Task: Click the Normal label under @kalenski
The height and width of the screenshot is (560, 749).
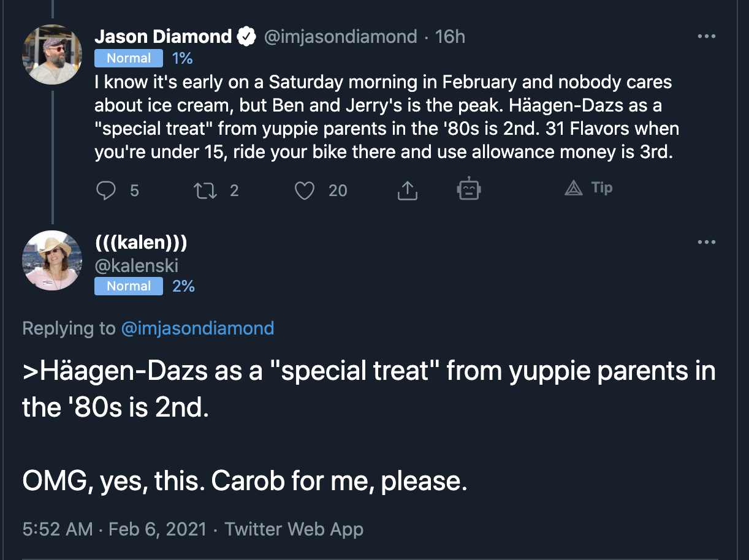Action: pos(129,286)
